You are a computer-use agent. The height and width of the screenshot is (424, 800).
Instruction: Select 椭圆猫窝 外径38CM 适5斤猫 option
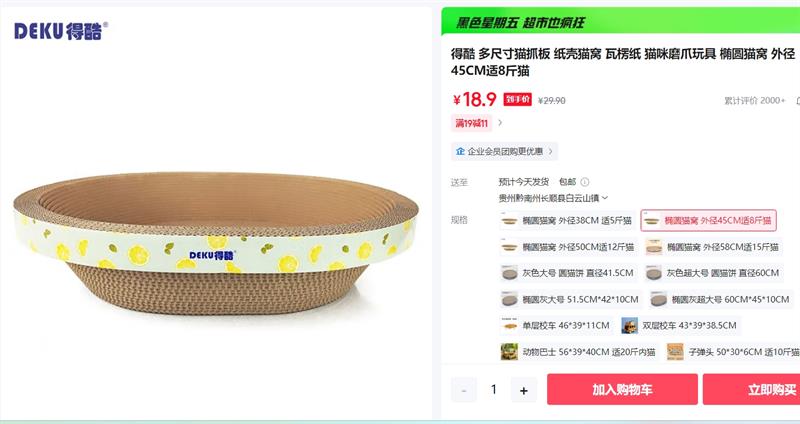pos(566,220)
